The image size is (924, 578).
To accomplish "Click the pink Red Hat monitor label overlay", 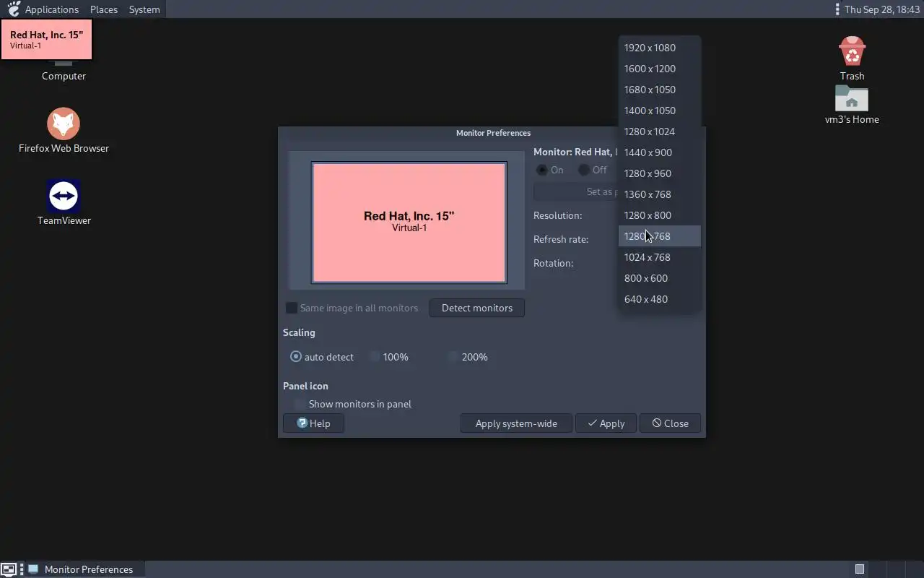I will 46,40.
